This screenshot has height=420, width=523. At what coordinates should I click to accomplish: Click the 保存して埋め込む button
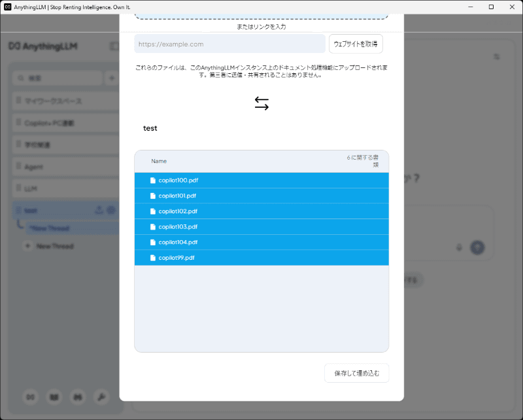356,373
